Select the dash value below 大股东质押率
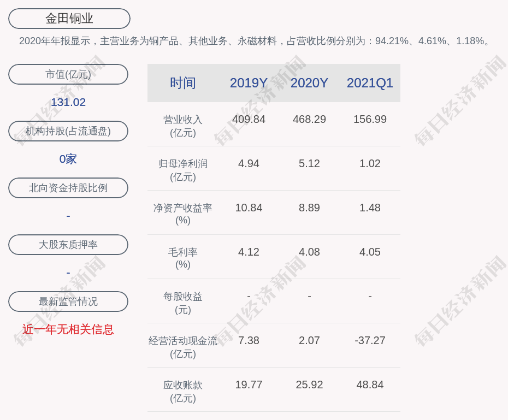Image resolution: width=508 pixels, height=420 pixels. click(x=68, y=273)
